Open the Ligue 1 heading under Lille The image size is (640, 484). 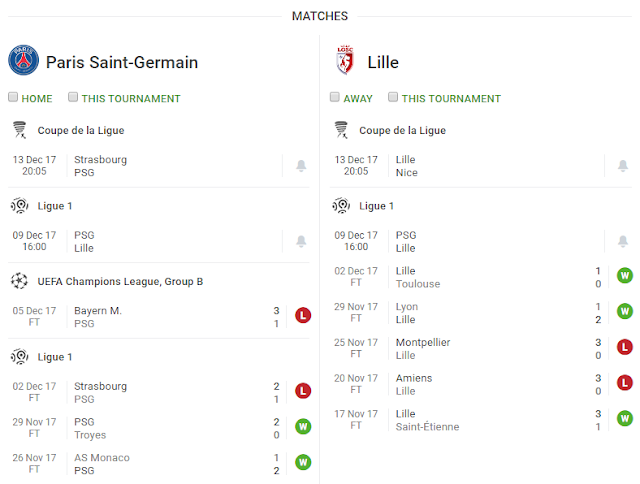pos(376,206)
